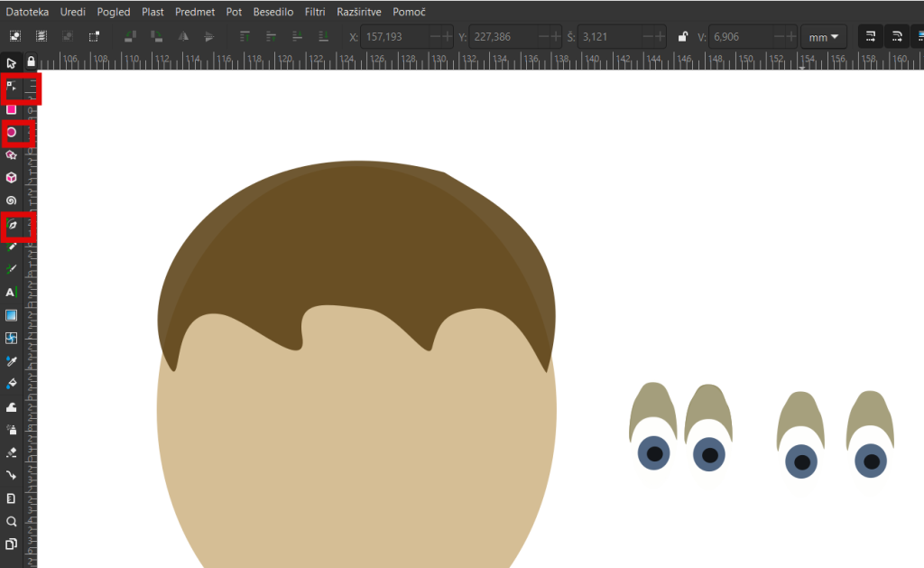Select the Ellipse tool
The width and height of the screenshot is (924, 568).
point(11,132)
